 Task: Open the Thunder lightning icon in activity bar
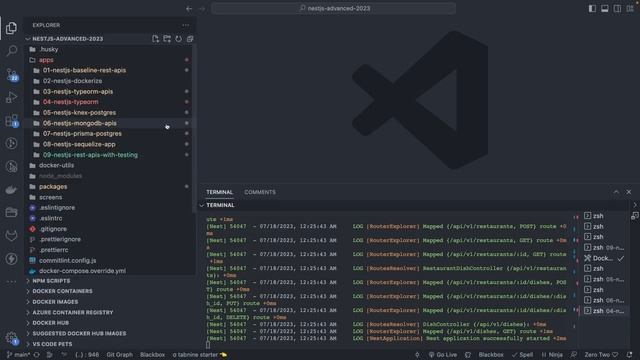(x=11, y=258)
